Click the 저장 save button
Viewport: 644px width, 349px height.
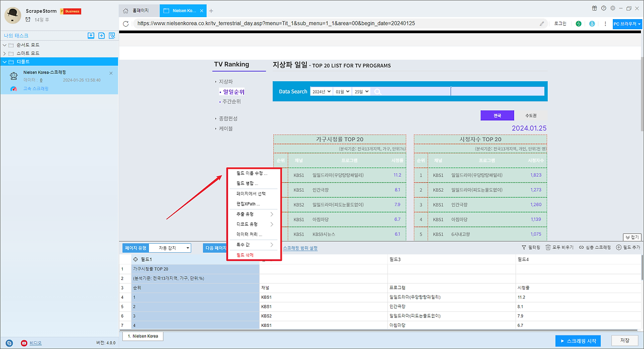coord(625,341)
